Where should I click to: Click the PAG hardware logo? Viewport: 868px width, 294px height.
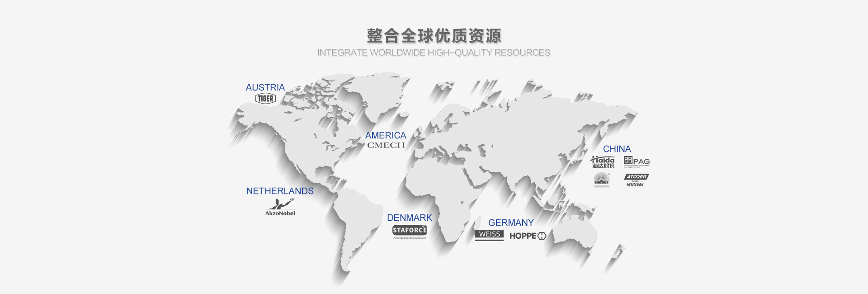(x=637, y=161)
